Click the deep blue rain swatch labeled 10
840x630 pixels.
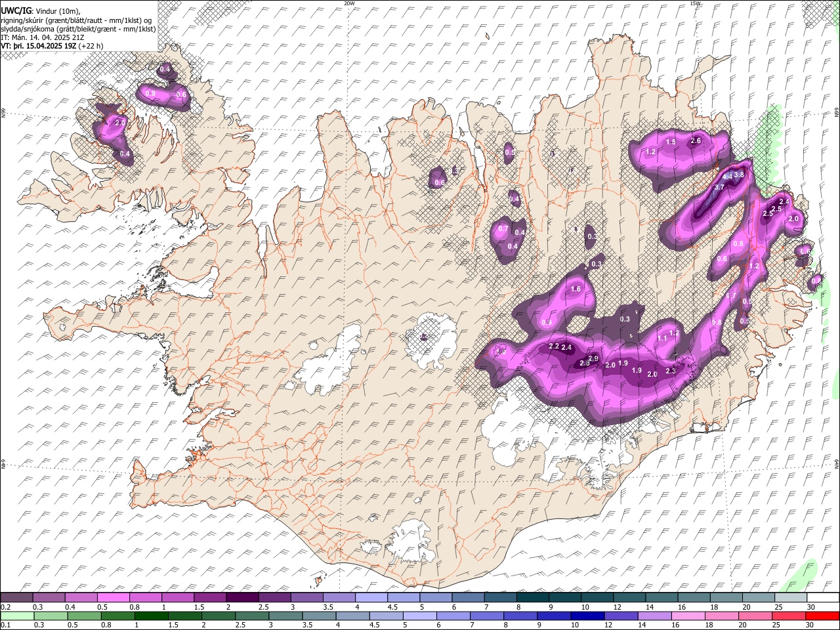pos(587,616)
